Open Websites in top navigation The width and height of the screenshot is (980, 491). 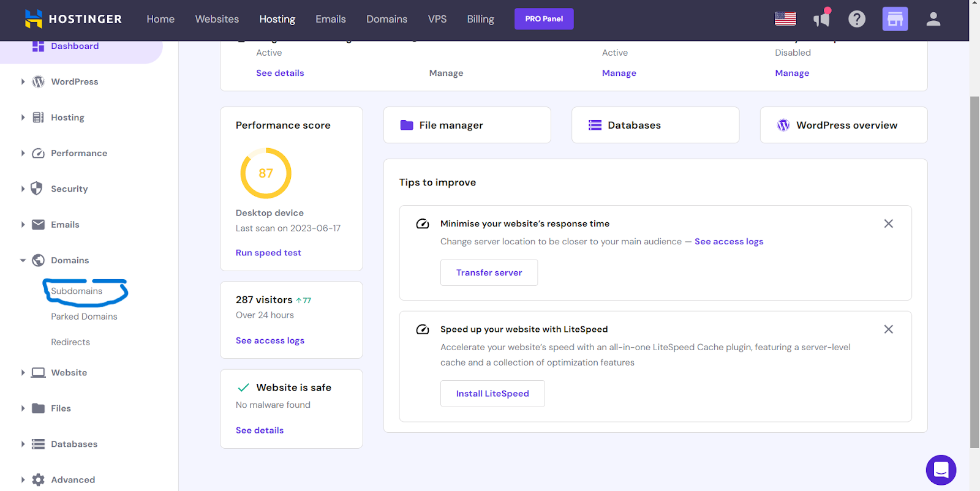[x=217, y=19]
